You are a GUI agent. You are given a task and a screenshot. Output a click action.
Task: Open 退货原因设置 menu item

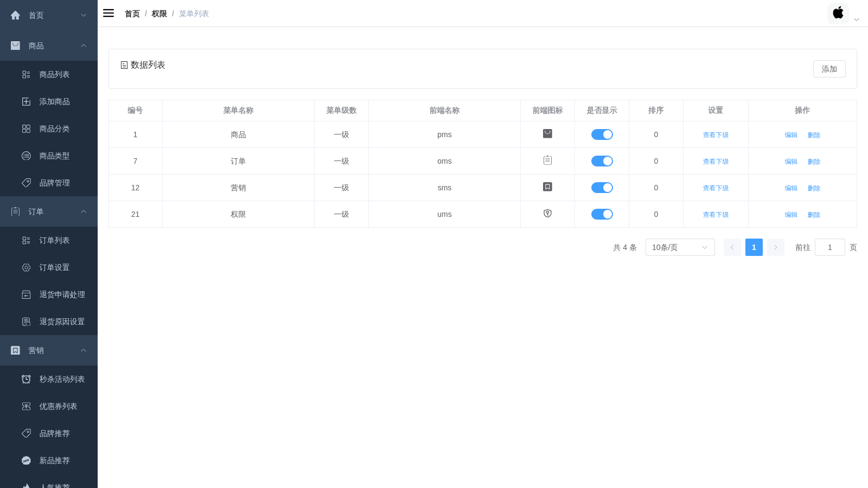point(49,322)
